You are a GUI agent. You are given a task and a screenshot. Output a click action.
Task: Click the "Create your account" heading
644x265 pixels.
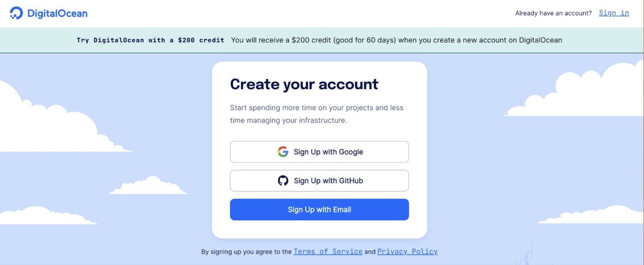pos(304,84)
